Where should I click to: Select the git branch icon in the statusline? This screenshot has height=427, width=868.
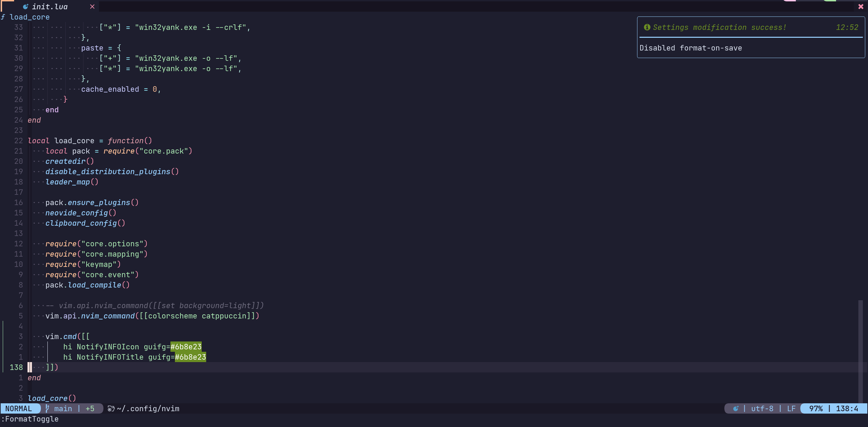click(47, 408)
